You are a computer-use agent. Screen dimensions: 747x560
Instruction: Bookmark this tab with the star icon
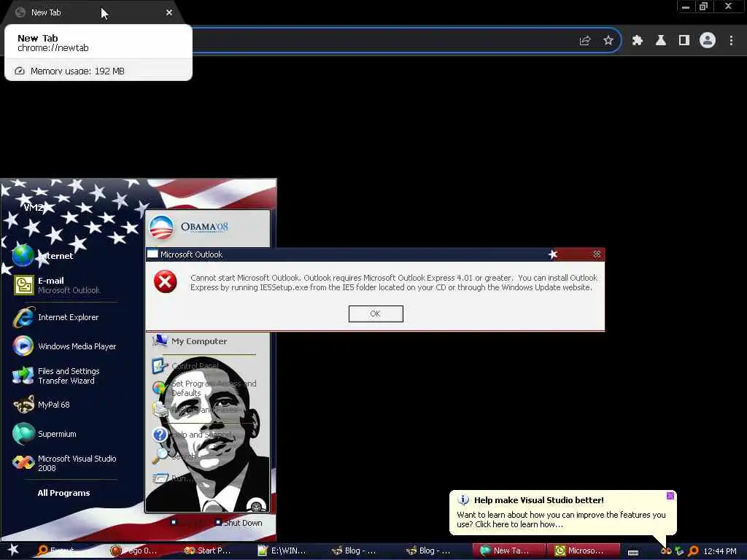click(x=608, y=41)
